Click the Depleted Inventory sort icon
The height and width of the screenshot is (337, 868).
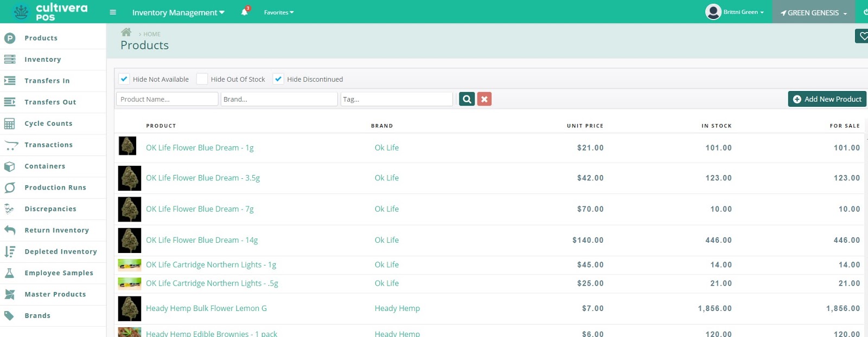9,251
